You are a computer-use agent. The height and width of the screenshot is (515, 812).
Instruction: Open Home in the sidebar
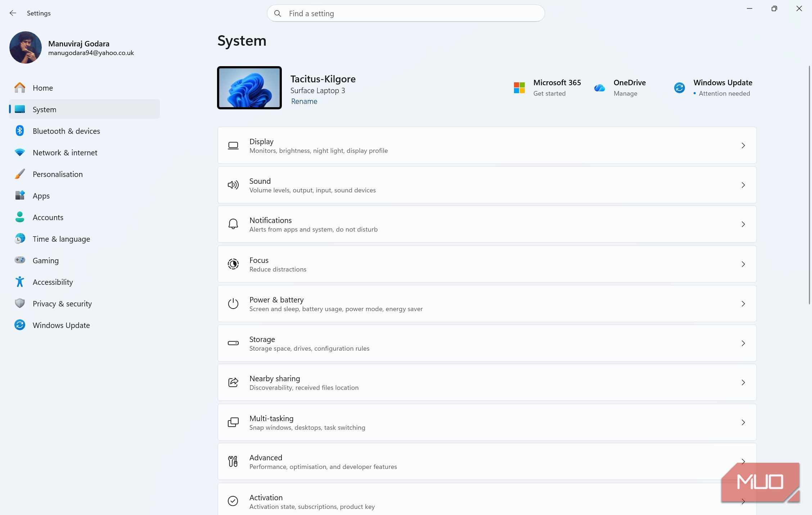tap(84, 88)
